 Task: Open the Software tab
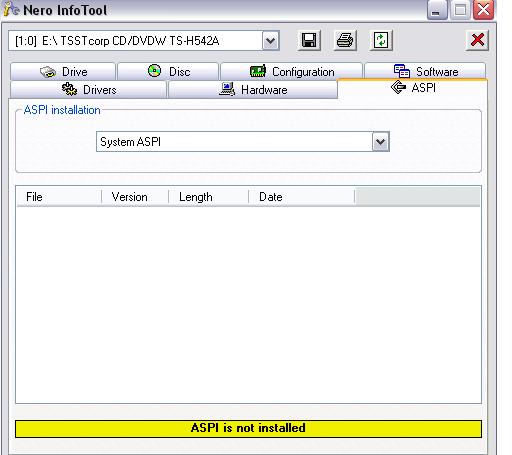point(425,71)
